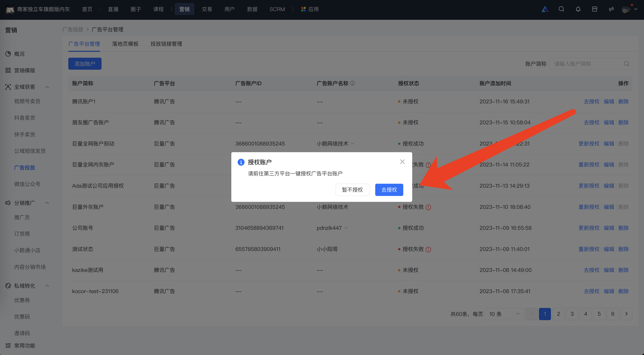644x355 pixels.
Task: Click 去授权 link for kocor-test-231106 row
Action: [x=591, y=291]
